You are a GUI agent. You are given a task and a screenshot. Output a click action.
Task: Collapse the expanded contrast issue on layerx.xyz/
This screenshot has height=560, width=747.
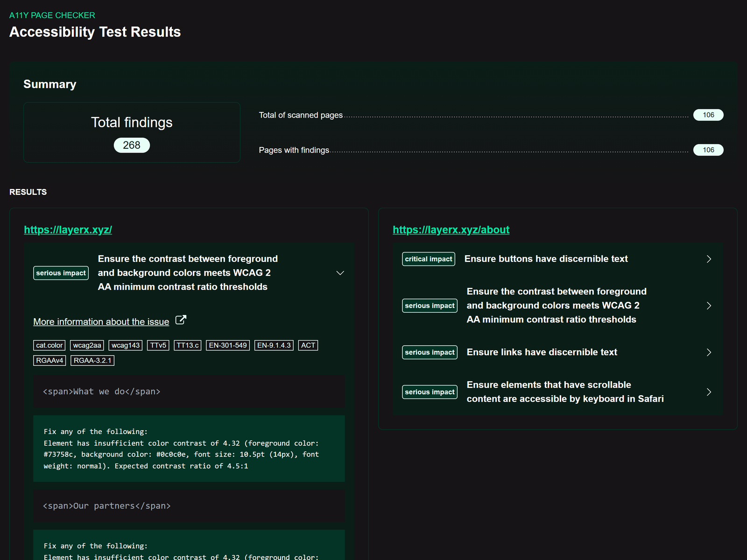(x=340, y=273)
